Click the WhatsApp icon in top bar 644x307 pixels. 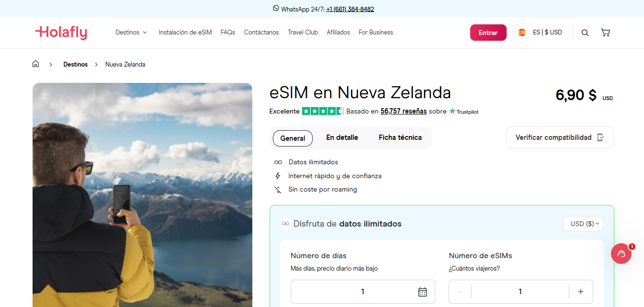pos(276,8)
